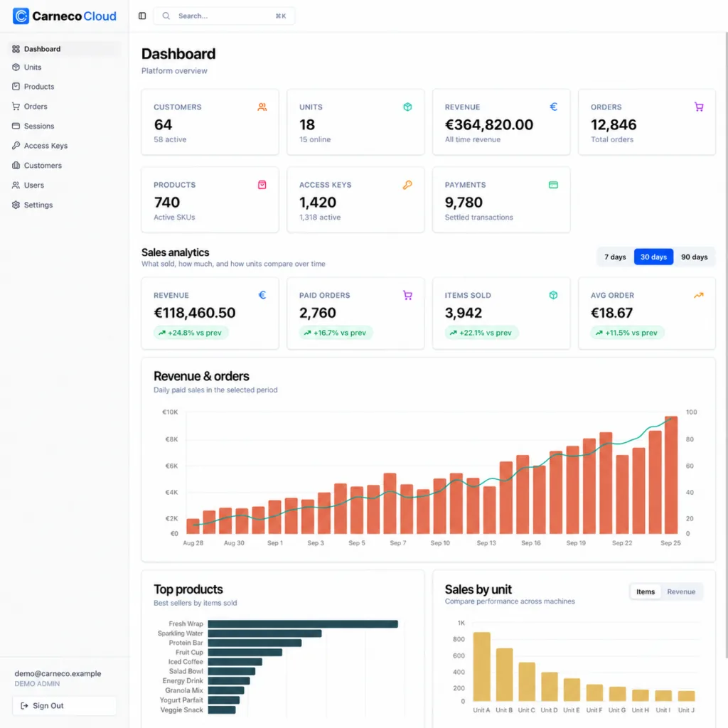Image resolution: width=728 pixels, height=728 pixels.
Task: Switch sales analytics to 7 days
Action: (615, 257)
